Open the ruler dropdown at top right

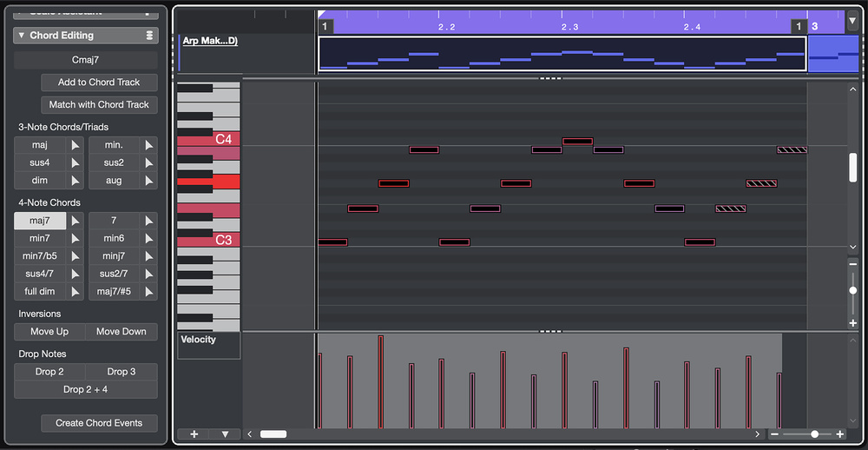[852, 20]
